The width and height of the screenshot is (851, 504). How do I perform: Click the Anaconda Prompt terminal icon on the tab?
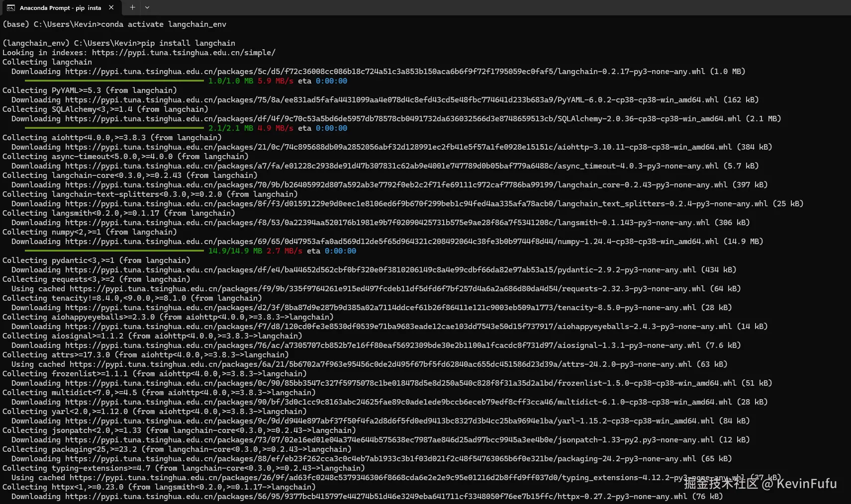(10, 7)
